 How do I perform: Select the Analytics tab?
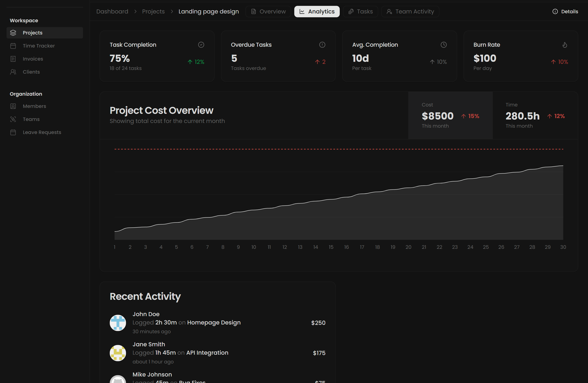coord(317,12)
